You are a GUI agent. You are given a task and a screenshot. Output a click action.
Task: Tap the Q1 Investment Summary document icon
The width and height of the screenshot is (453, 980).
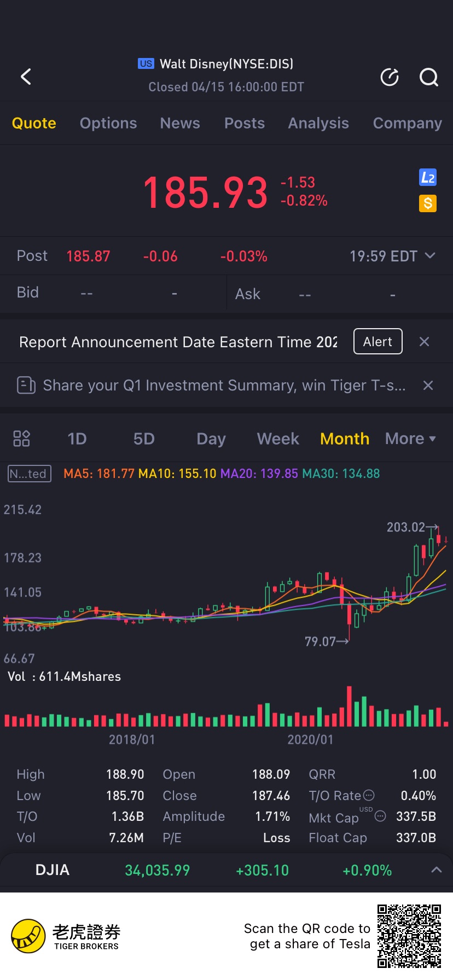click(26, 386)
